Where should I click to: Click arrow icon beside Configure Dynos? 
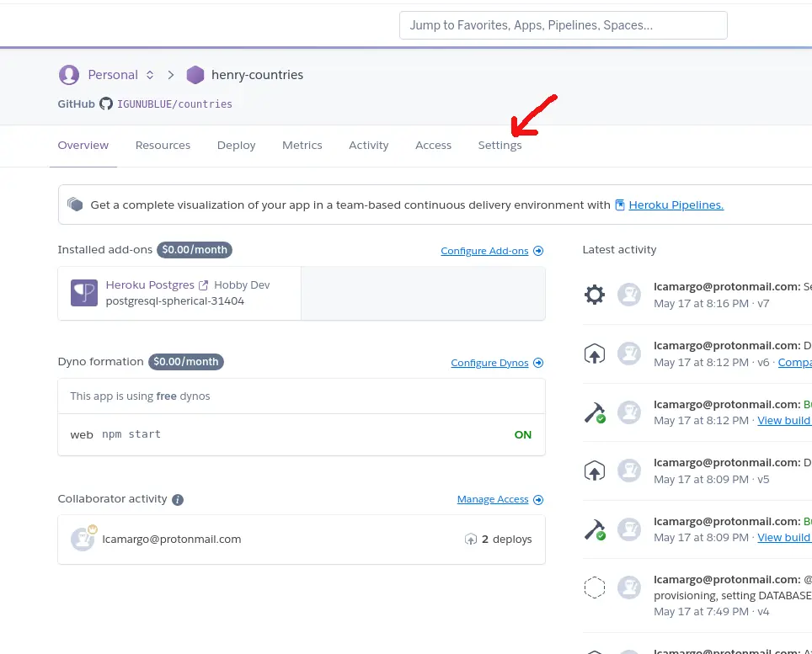538,363
